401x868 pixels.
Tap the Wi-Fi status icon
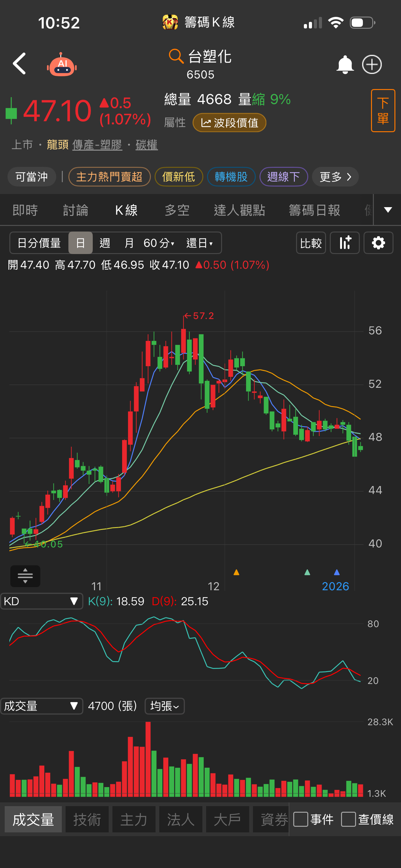coord(336,22)
